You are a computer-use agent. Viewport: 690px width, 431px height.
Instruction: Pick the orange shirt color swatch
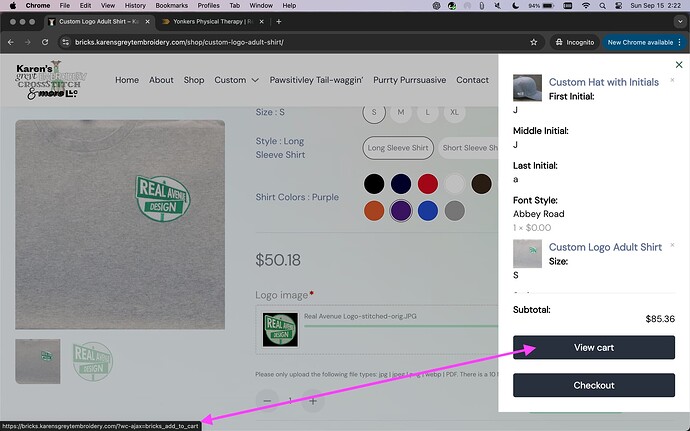374,211
